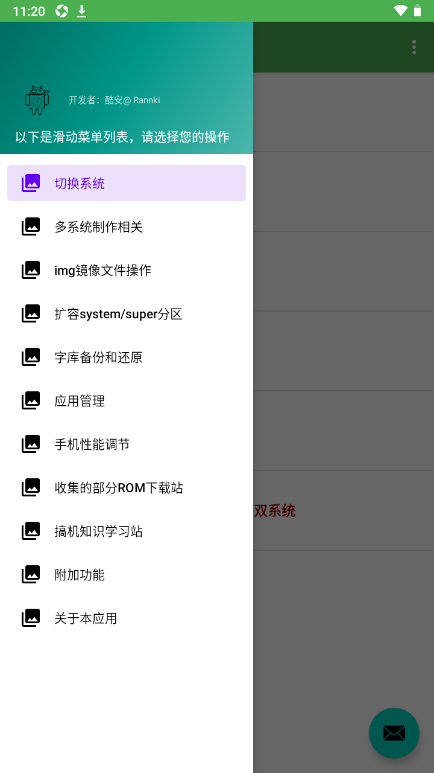Choose img镜像文件操作 in the menu

[126, 270]
